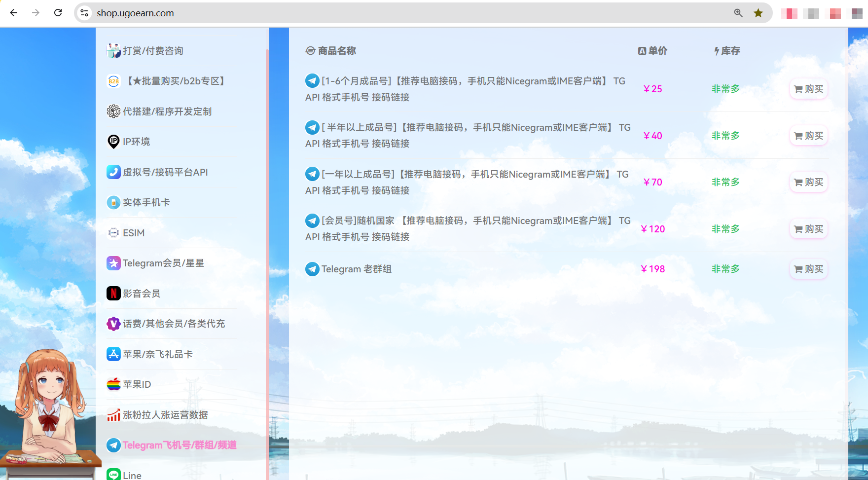This screenshot has width=868, height=480.
Task: Click the browser back arrow
Action: (x=14, y=13)
